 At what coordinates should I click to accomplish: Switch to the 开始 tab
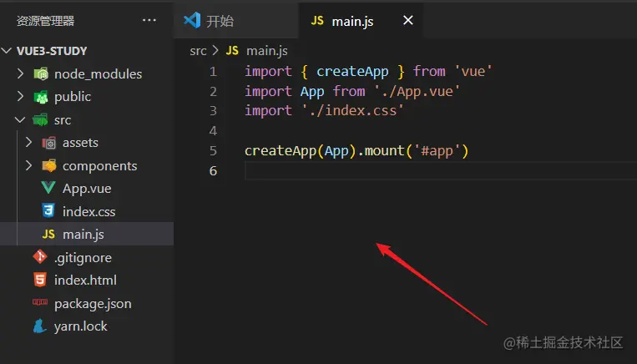pos(236,21)
